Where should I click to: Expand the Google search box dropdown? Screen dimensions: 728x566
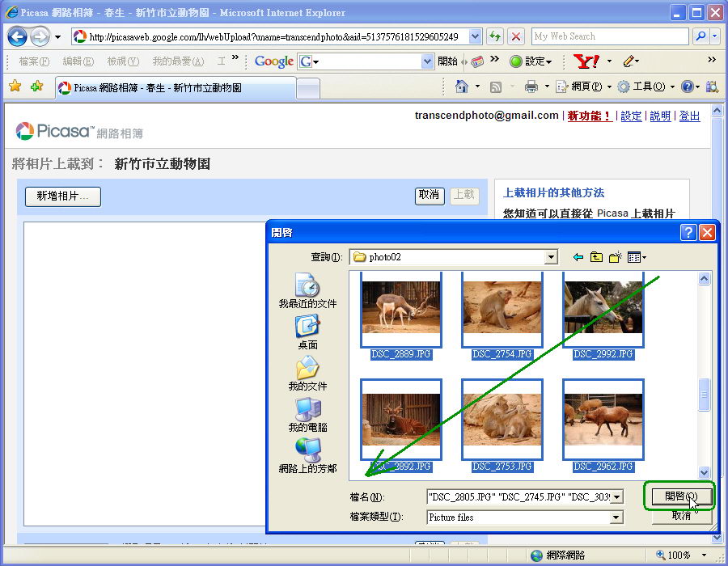point(427,61)
